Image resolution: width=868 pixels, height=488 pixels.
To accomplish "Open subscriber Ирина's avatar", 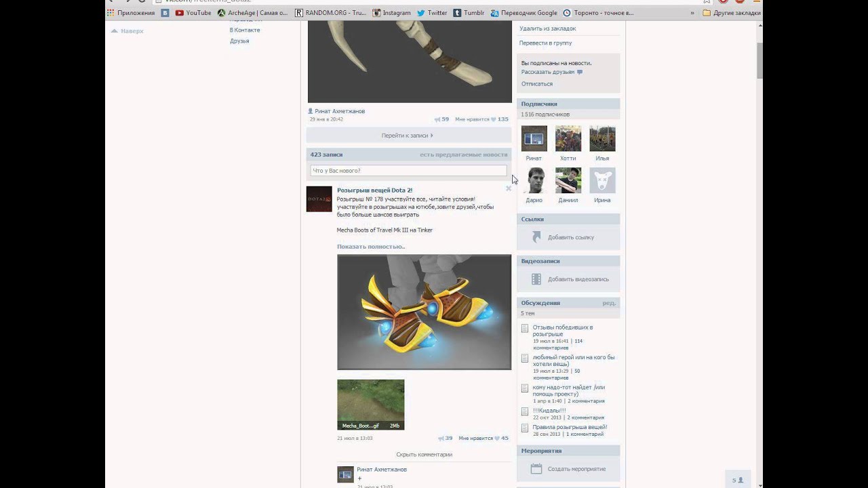I will [602, 180].
